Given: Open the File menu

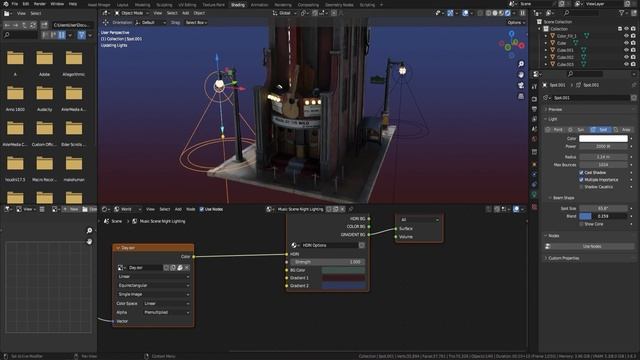Looking at the screenshot, I should point(15,4).
